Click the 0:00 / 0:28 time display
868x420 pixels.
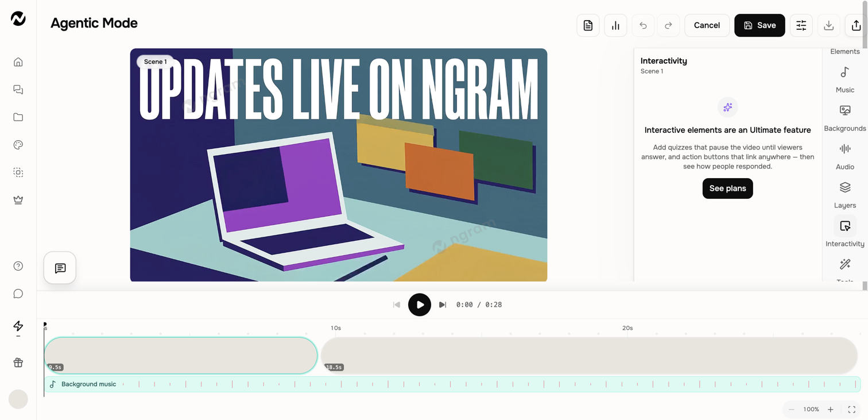click(x=479, y=305)
